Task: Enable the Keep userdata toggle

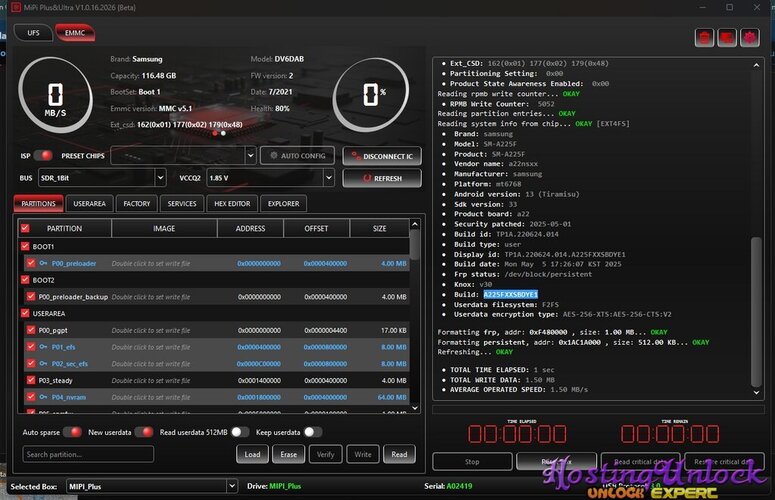Action: pos(312,432)
